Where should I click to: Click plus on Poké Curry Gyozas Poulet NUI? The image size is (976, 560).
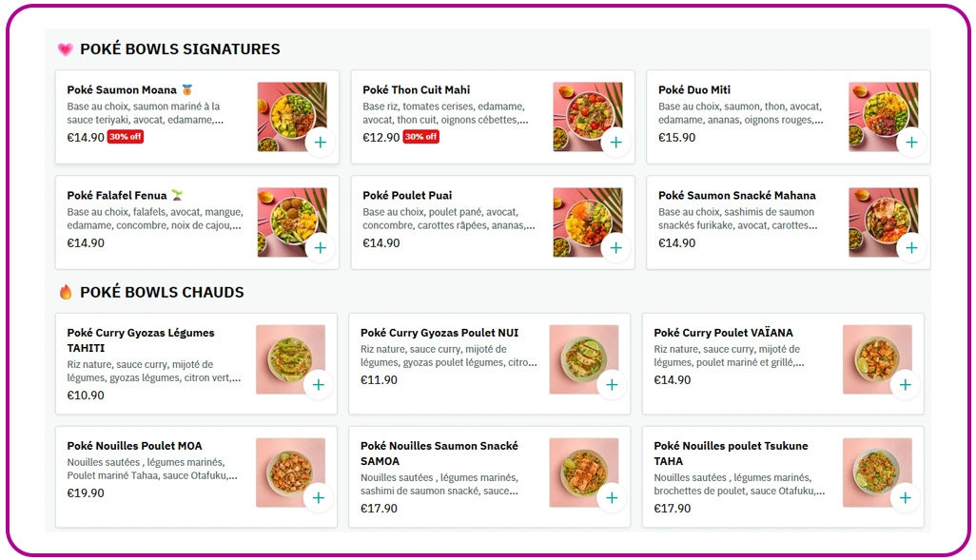click(x=612, y=385)
